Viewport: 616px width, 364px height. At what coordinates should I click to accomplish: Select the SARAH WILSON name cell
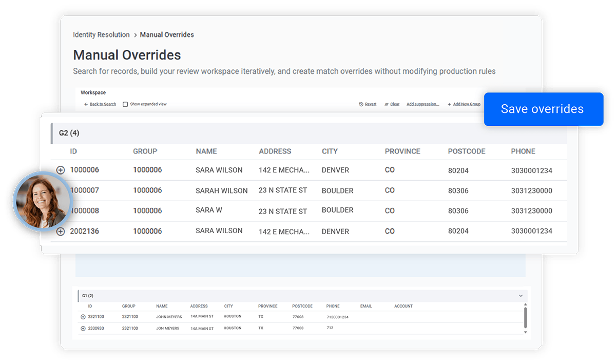tap(222, 190)
